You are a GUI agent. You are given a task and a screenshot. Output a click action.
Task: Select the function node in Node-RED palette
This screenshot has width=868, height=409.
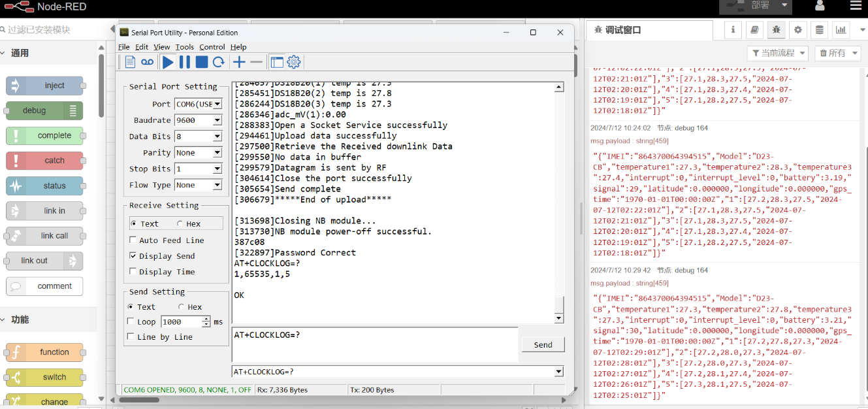(44, 352)
